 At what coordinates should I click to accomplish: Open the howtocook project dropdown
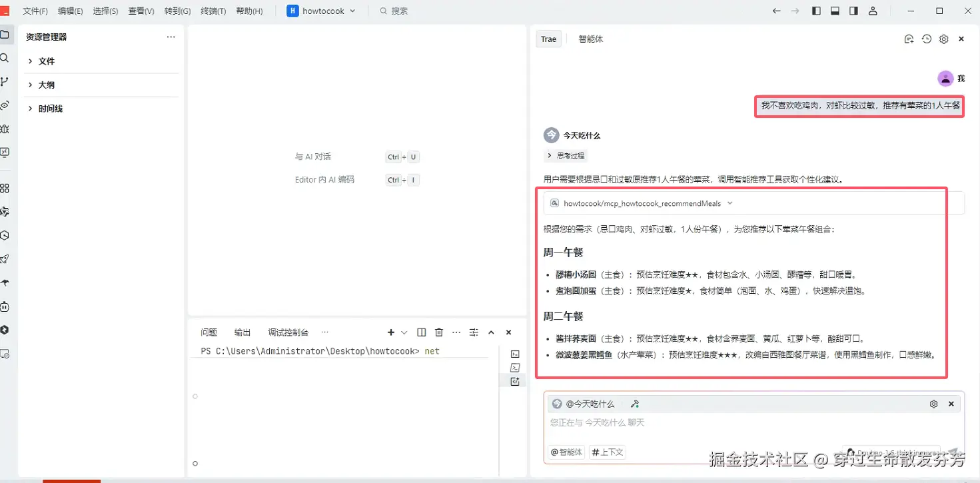pyautogui.click(x=322, y=11)
